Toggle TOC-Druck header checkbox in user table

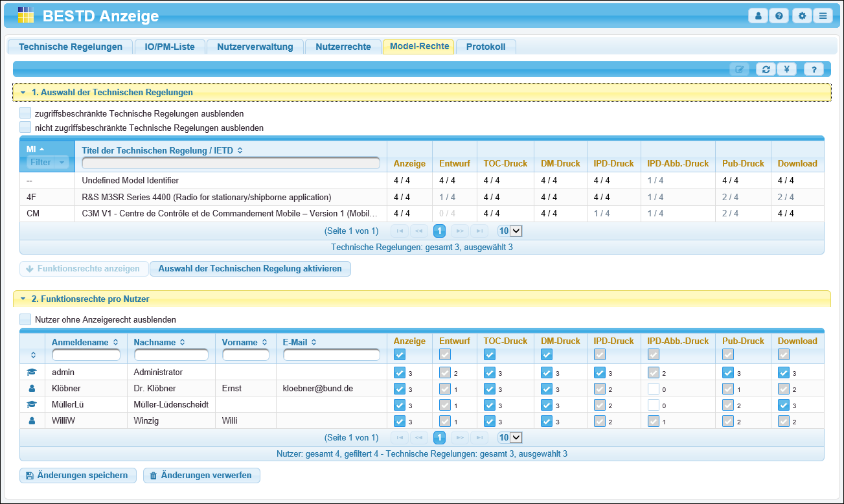click(490, 354)
